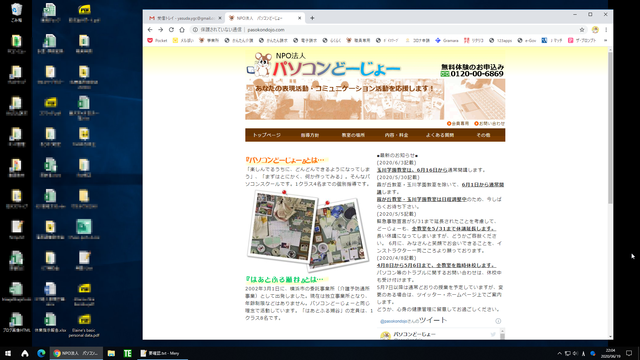Go to browser home page icon
This screenshot has width=640, height=360.
point(182,30)
